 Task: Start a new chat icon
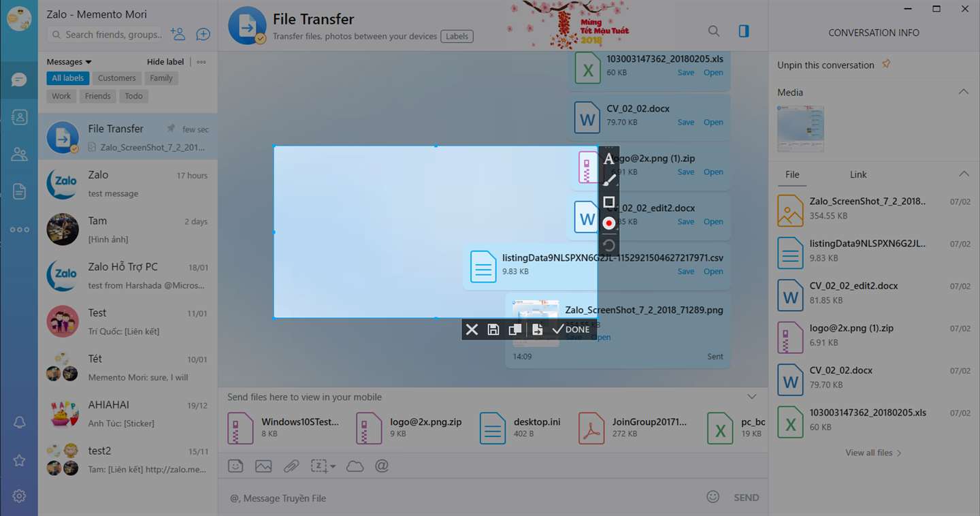[203, 34]
